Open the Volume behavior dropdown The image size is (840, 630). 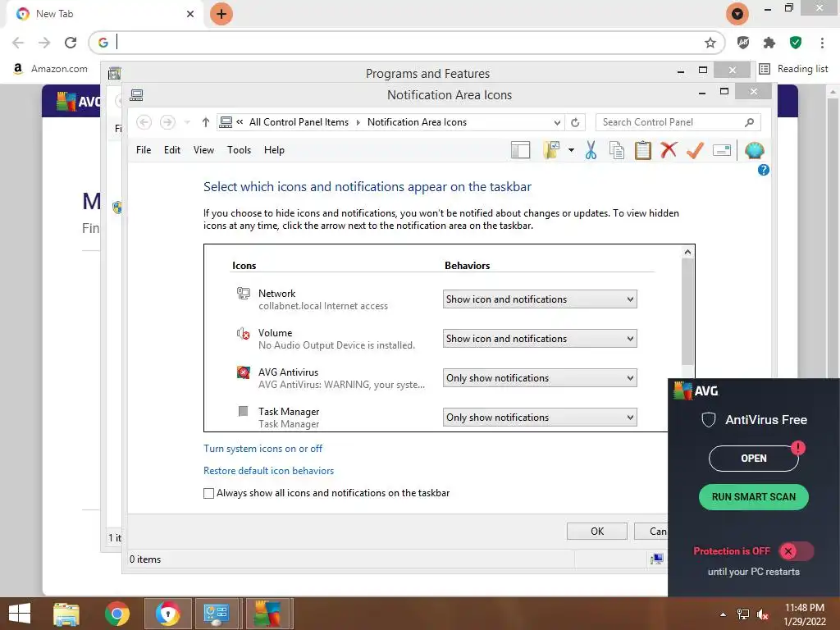click(x=540, y=339)
